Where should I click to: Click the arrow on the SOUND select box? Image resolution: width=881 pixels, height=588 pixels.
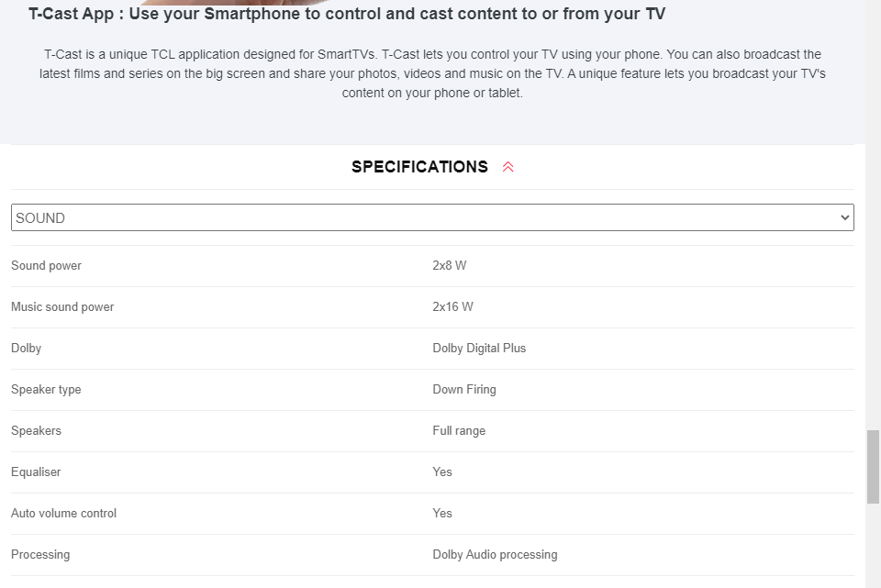pyautogui.click(x=844, y=217)
